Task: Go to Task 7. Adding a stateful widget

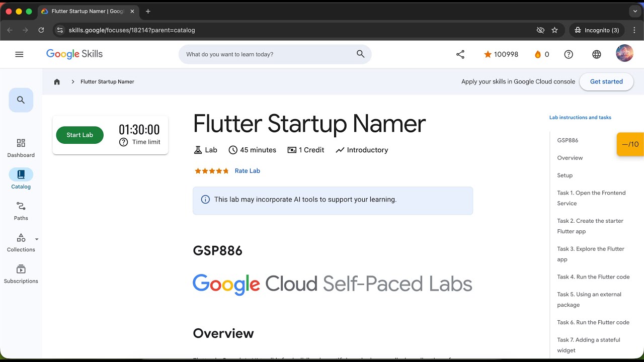Action: [x=589, y=345]
